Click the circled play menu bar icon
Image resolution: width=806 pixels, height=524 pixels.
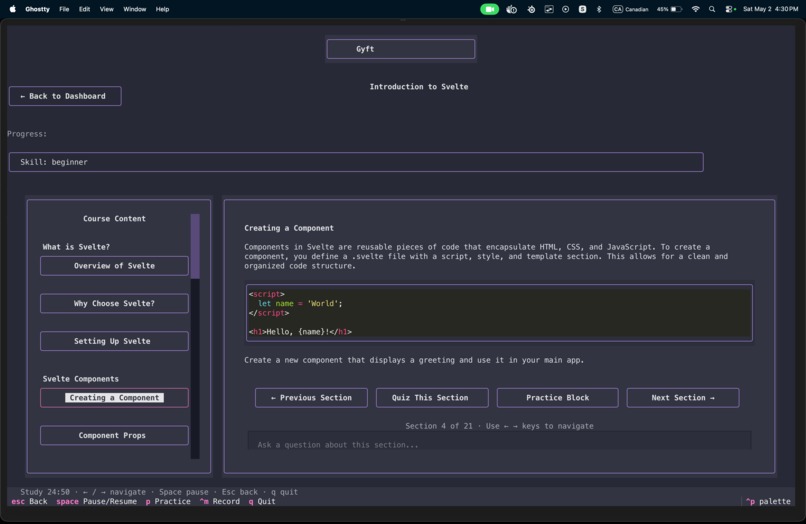(x=565, y=9)
